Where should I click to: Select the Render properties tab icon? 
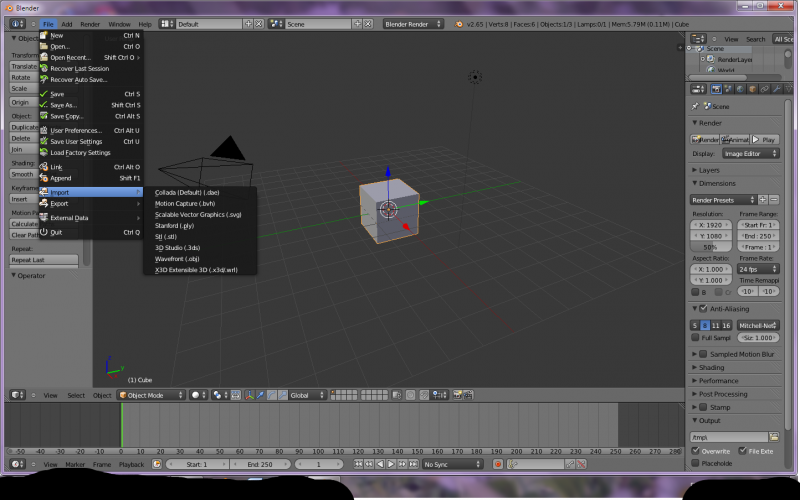(716, 89)
